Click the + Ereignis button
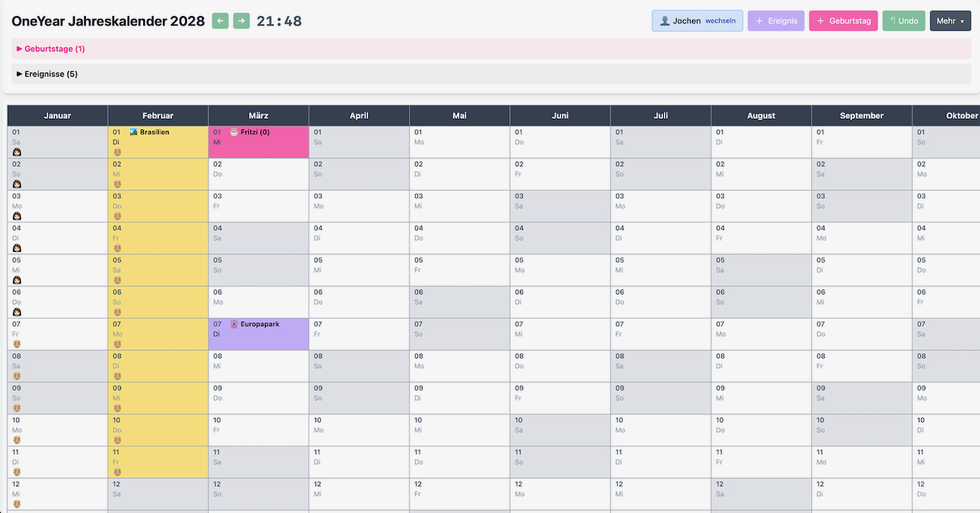 [776, 21]
